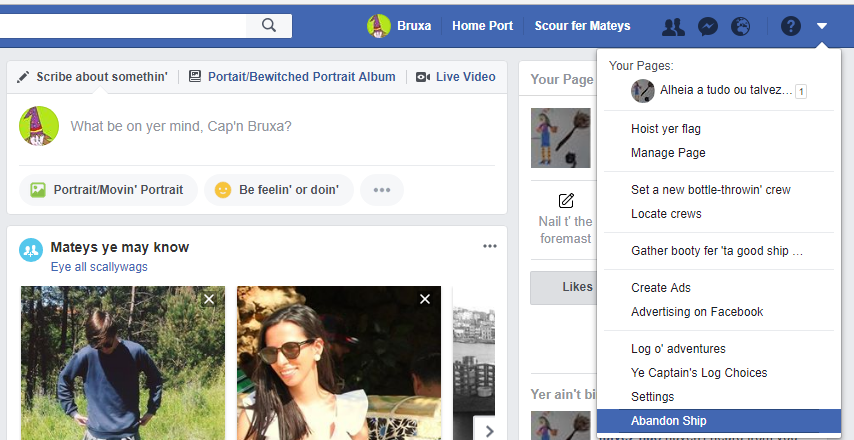854x440 pixels.
Task: Click the search magnifier icon
Action: [x=268, y=26]
